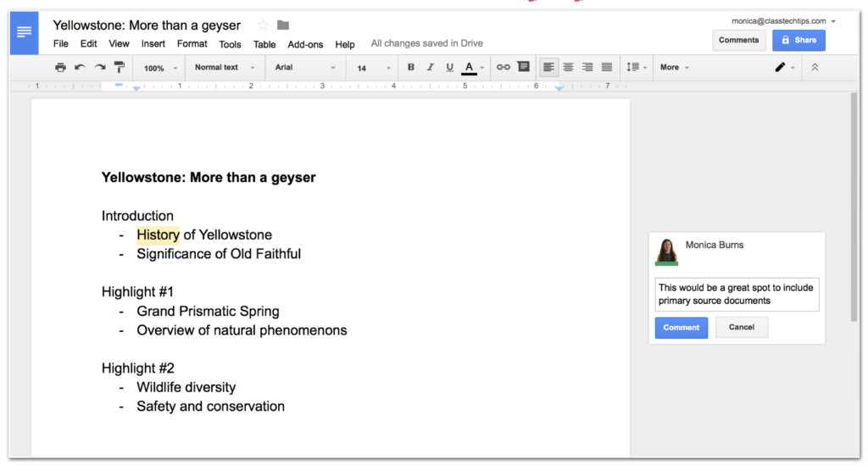
Task: Toggle italic formatting
Action: [430, 68]
